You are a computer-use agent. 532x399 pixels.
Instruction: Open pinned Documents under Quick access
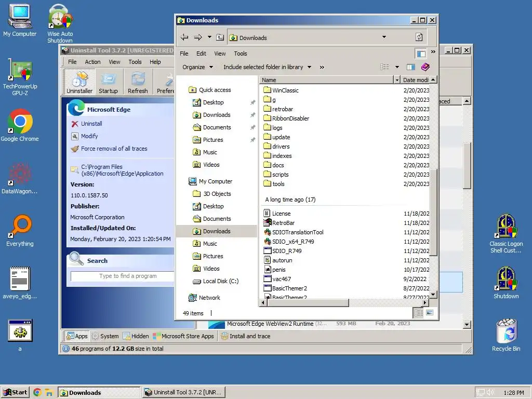[217, 127]
